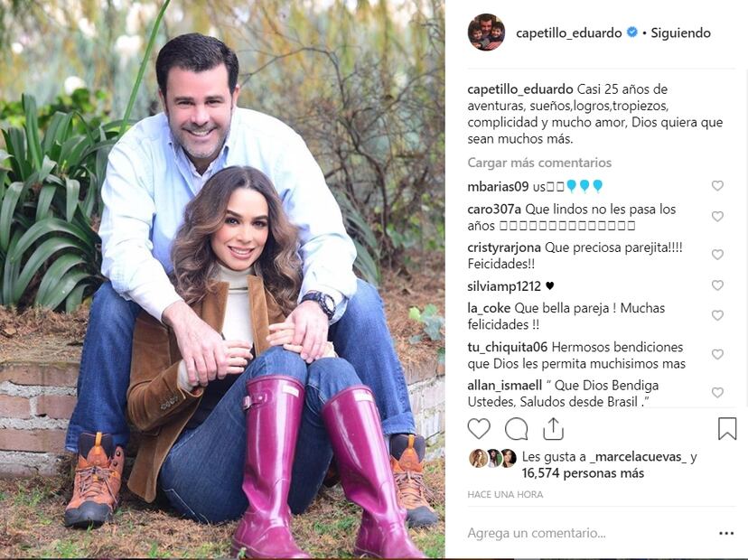Screen dimensions: 748x560
Task: Like mbarias09's comment
Action: pyautogui.click(x=717, y=185)
